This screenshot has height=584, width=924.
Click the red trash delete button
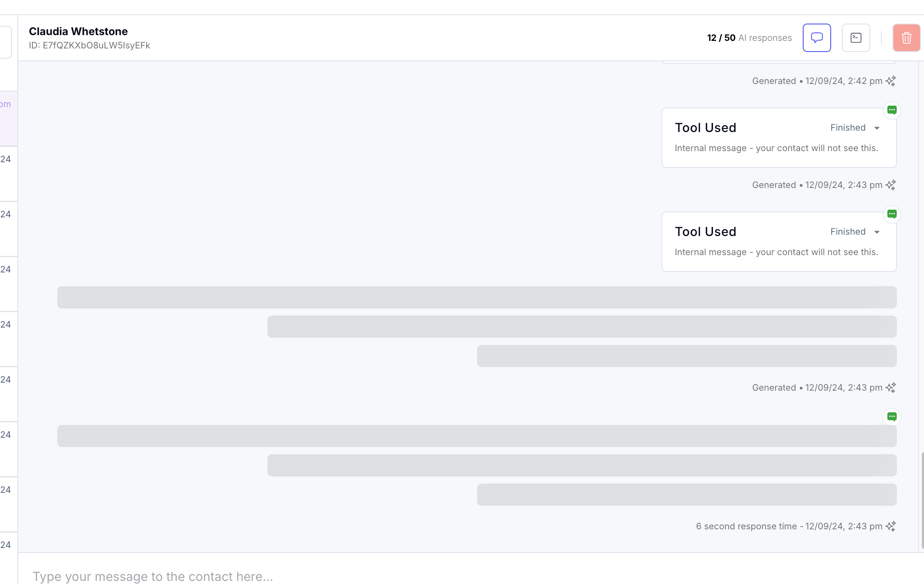click(906, 38)
